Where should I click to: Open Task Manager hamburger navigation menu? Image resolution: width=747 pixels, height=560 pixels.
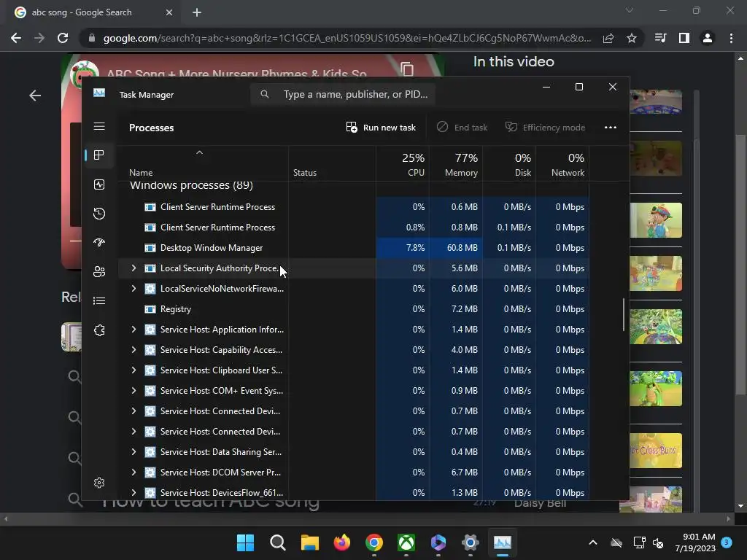(99, 126)
